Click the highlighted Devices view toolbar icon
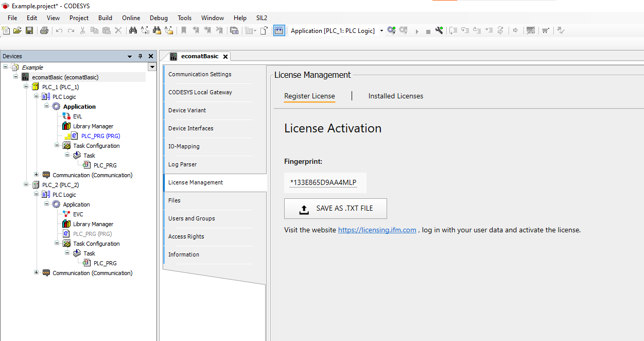The height and width of the screenshot is (341, 644). (x=279, y=31)
